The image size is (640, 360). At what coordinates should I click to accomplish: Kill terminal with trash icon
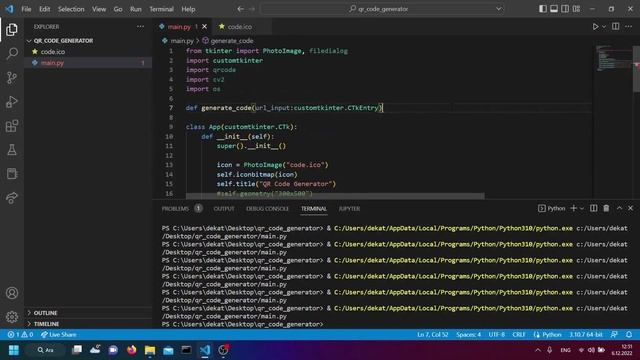(606, 208)
